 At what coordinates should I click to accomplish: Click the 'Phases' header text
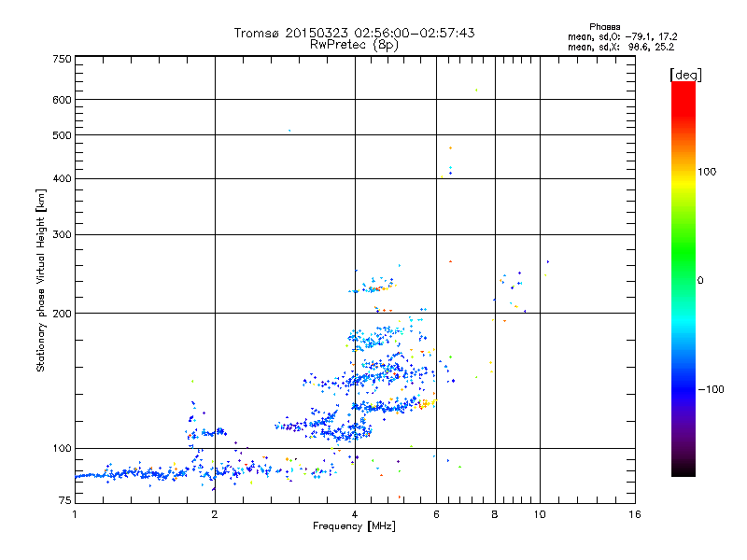point(604,27)
